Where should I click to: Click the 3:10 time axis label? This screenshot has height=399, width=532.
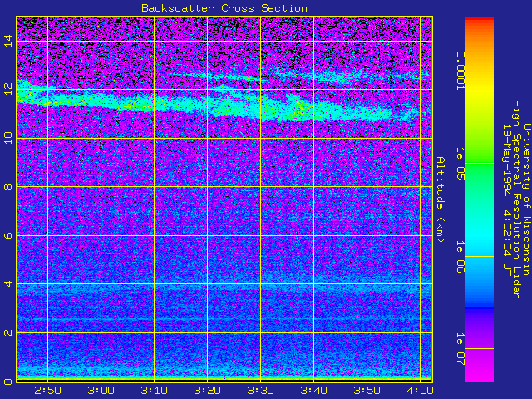(154, 391)
